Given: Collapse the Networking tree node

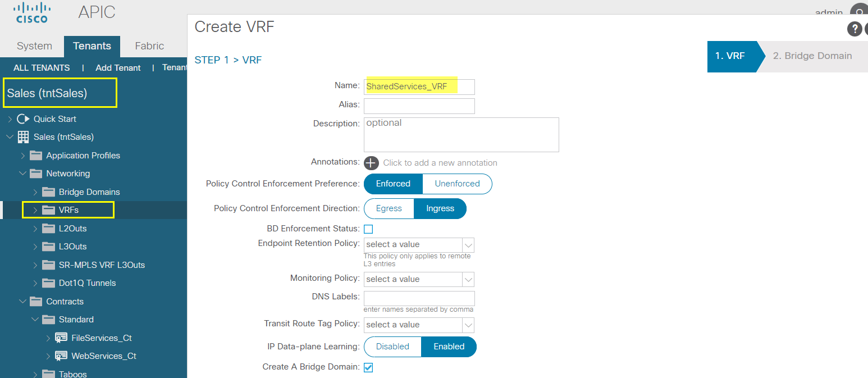Looking at the screenshot, I should (23, 174).
